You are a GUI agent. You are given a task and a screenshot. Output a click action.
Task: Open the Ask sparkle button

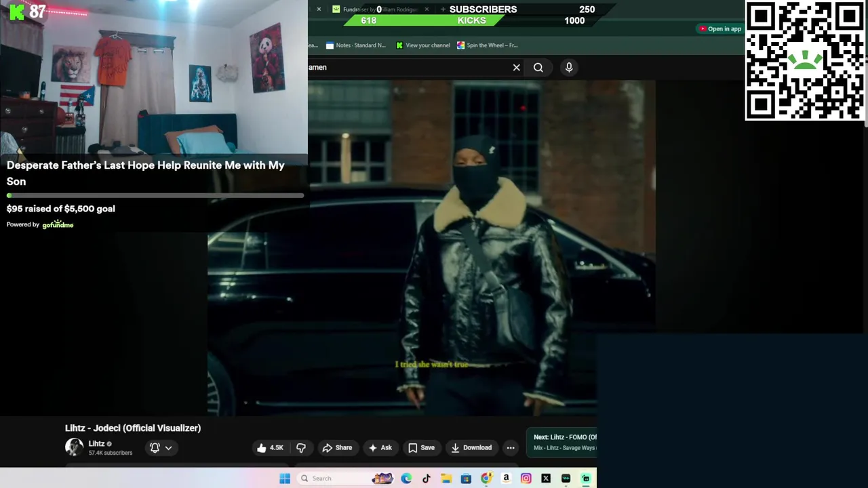click(x=380, y=447)
